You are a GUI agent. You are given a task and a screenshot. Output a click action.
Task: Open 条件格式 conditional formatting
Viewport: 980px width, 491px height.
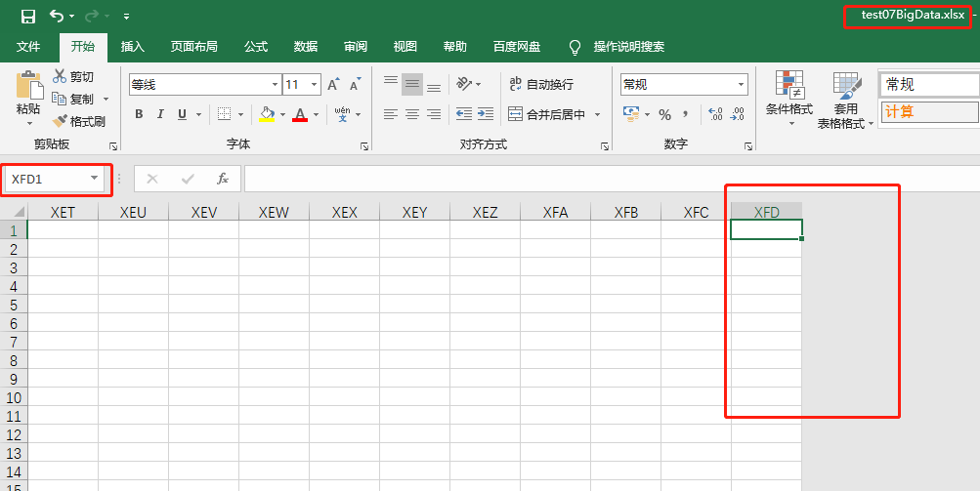point(789,99)
